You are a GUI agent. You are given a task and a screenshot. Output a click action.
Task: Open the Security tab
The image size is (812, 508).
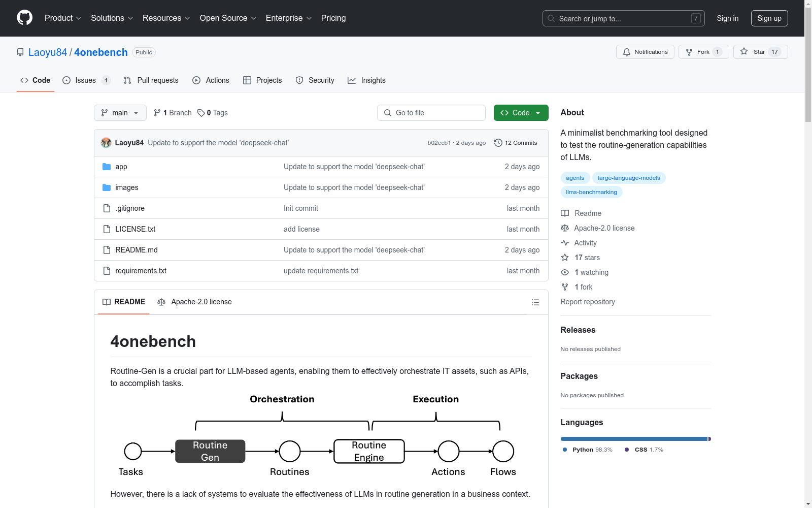315,80
